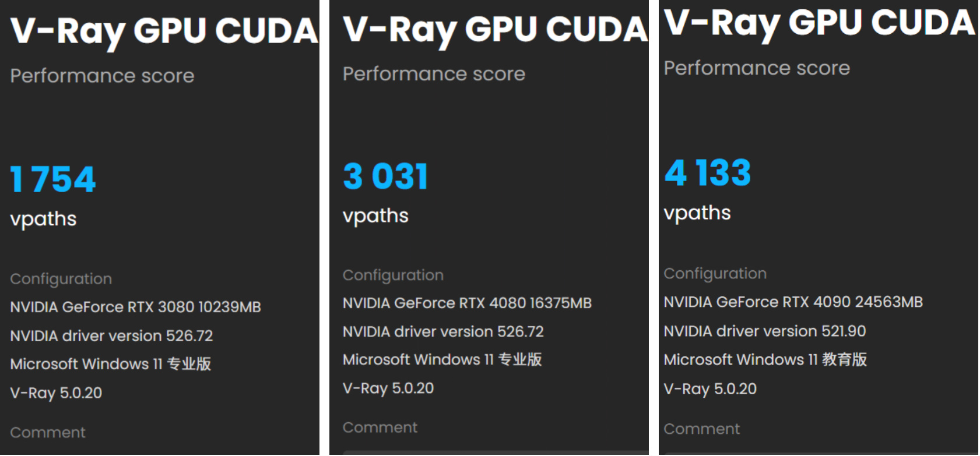Click the V-Ray GPU CUDA title above 1 754

tap(164, 31)
